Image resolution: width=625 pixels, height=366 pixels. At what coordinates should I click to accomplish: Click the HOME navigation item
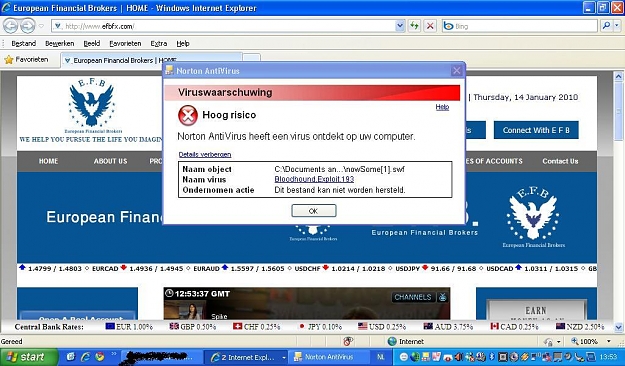pyautogui.click(x=48, y=161)
